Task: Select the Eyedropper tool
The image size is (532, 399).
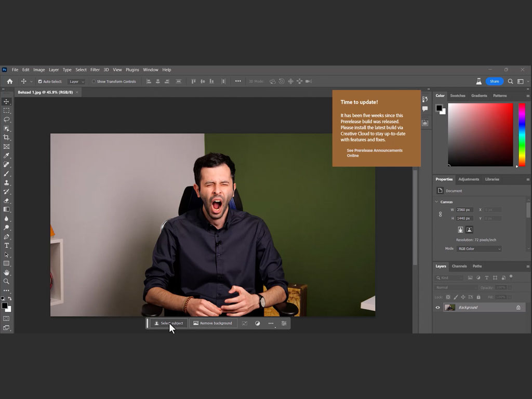Action: (6, 155)
